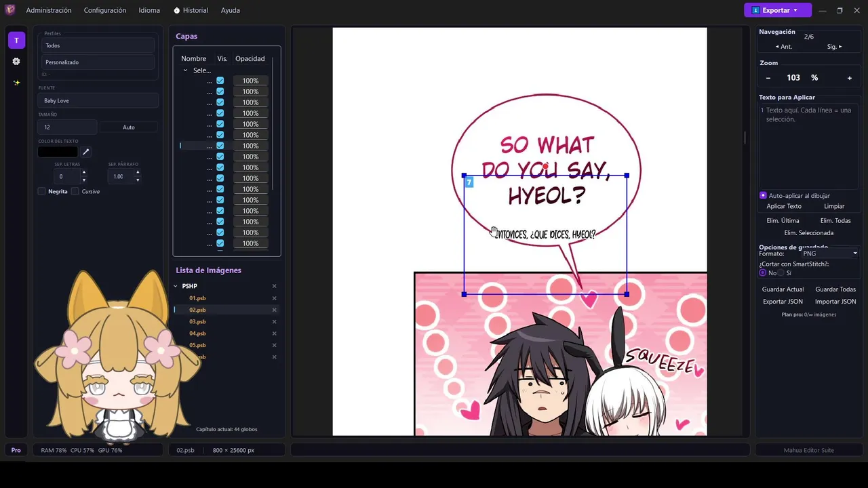Decrease letter spacing with down arrow
The image size is (868, 488).
point(84,180)
